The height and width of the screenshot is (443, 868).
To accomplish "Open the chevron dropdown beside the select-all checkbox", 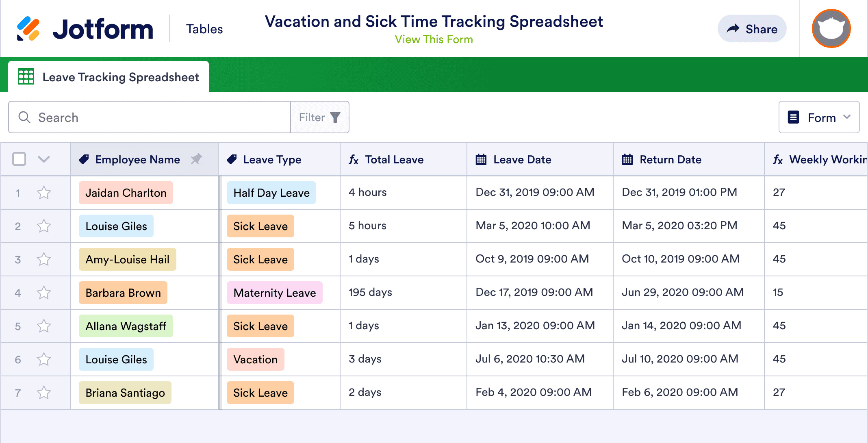I will (x=43, y=159).
